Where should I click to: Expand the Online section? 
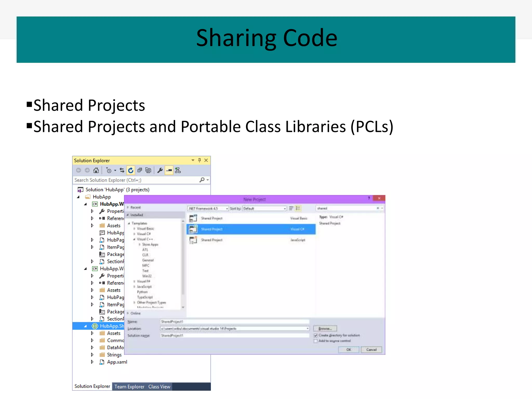pyautogui.click(x=128, y=313)
